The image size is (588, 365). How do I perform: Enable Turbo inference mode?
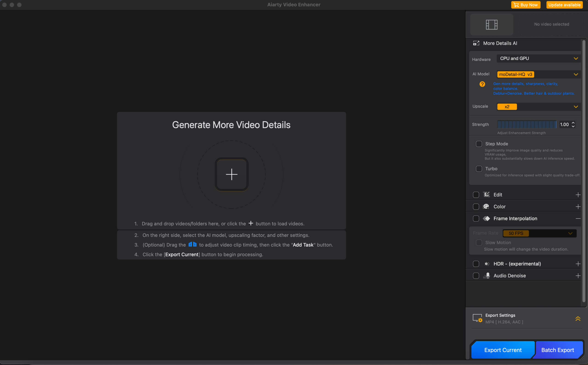[479, 169]
